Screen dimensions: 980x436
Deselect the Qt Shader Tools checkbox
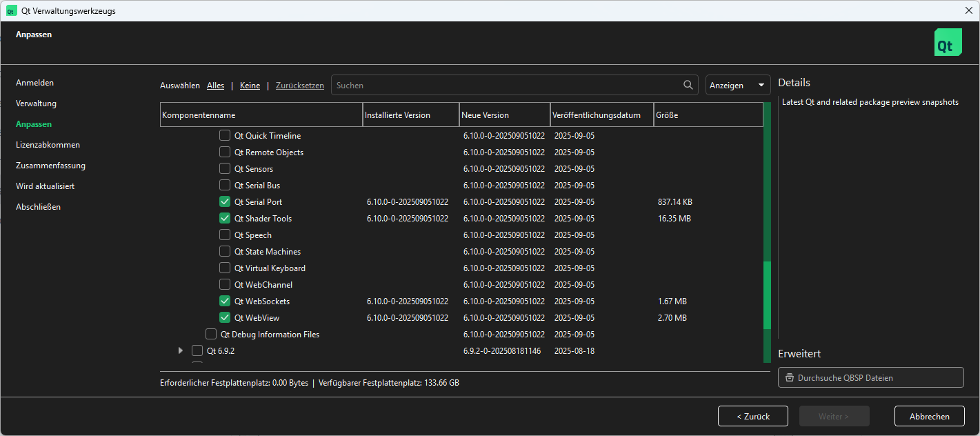[x=225, y=218]
